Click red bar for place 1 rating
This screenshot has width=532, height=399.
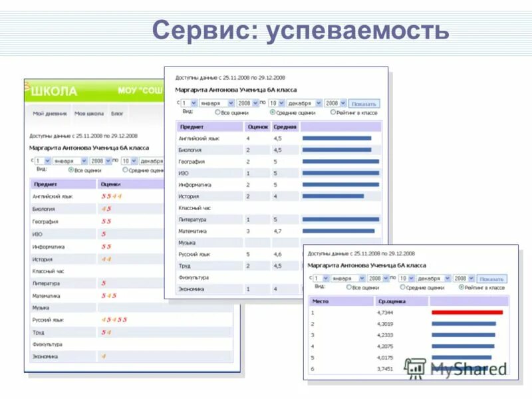467,313
